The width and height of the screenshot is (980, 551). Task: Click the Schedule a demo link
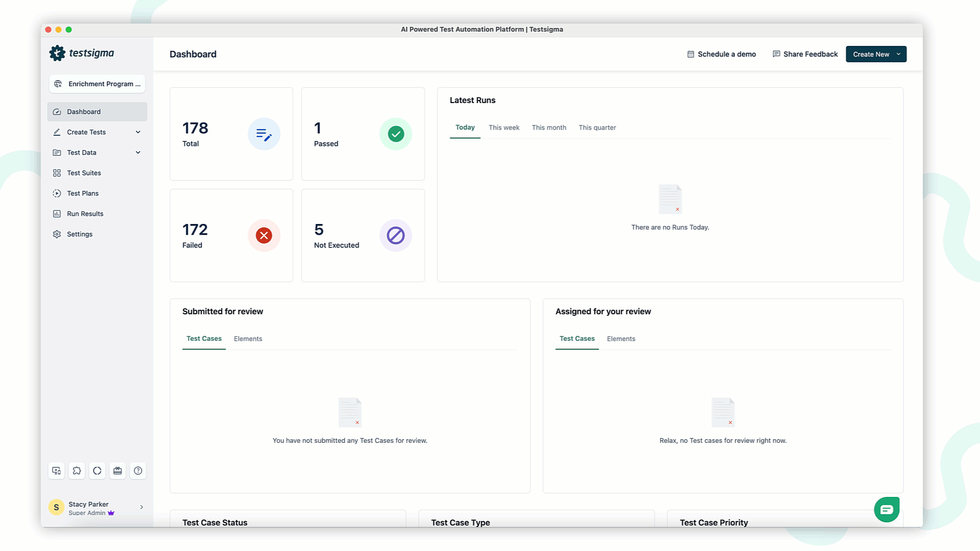[721, 54]
